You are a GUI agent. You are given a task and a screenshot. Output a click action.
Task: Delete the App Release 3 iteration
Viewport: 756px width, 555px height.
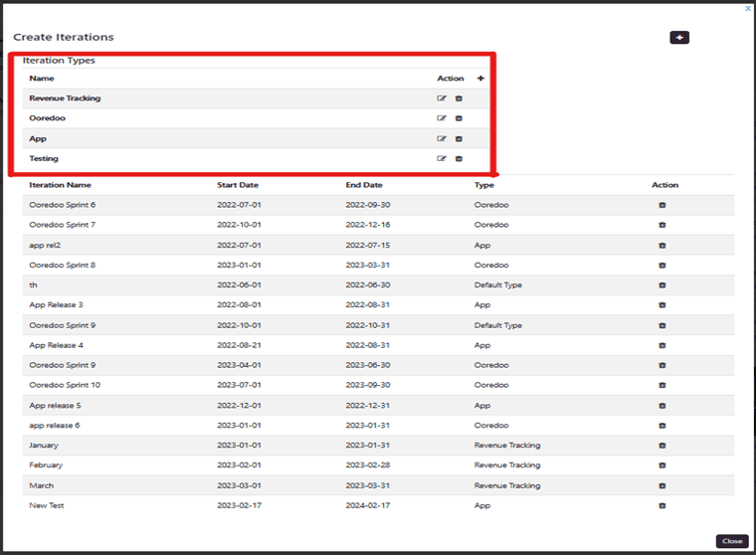pyautogui.click(x=661, y=304)
